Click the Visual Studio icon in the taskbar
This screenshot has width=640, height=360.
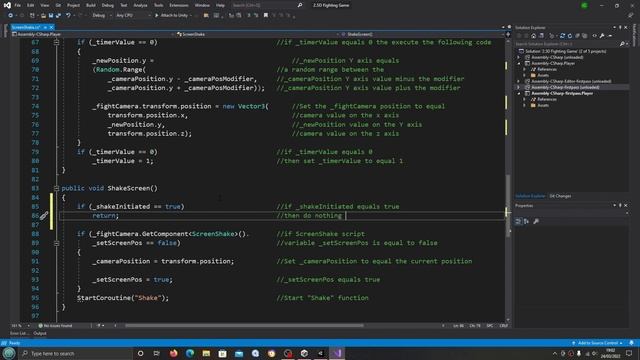pyautogui.click(x=337, y=353)
